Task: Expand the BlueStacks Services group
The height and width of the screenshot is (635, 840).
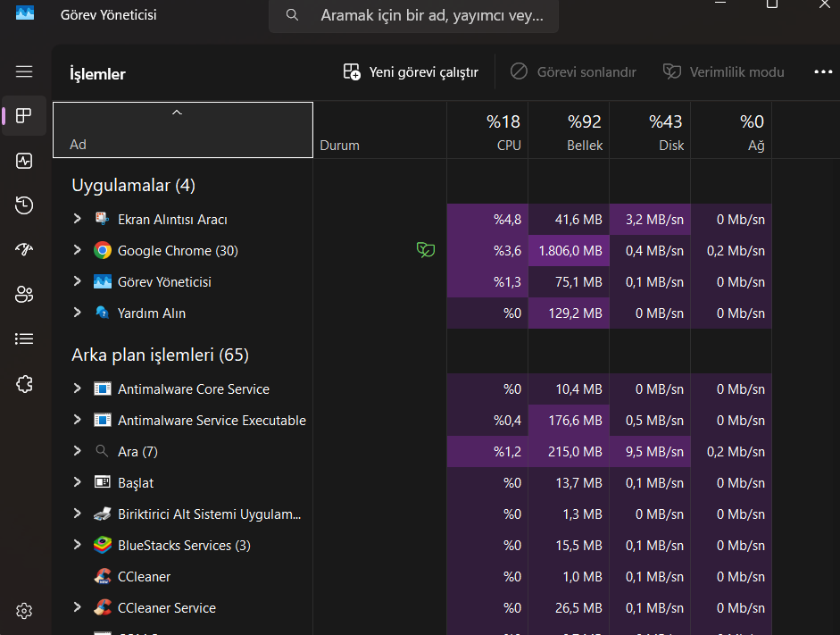Action: point(78,545)
